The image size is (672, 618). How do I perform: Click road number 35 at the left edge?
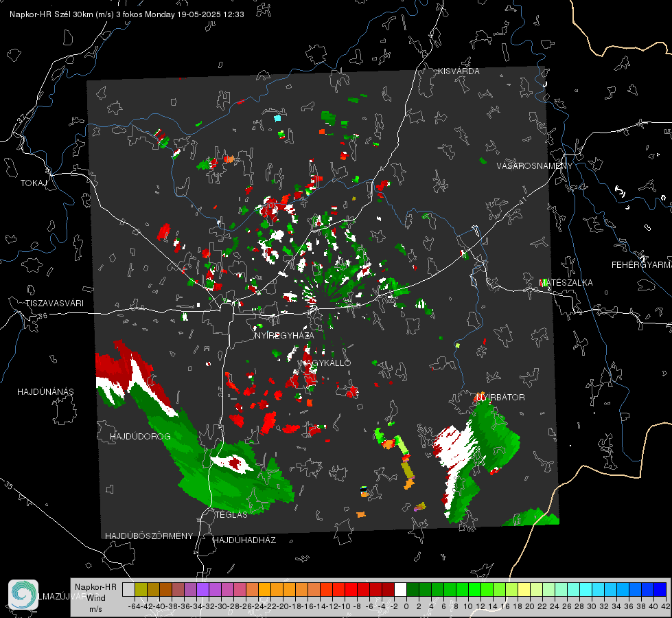point(10,485)
